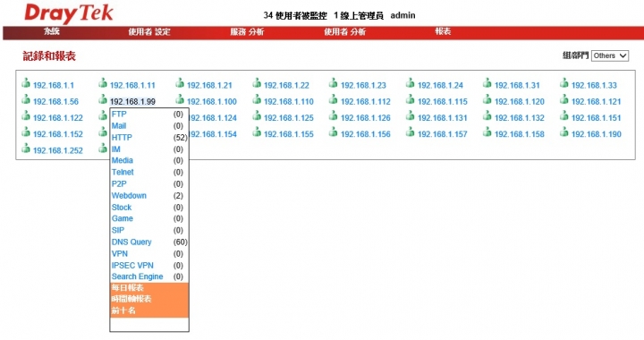
Task: Click the user icon beside 192.168.1.21
Action: 180,83
